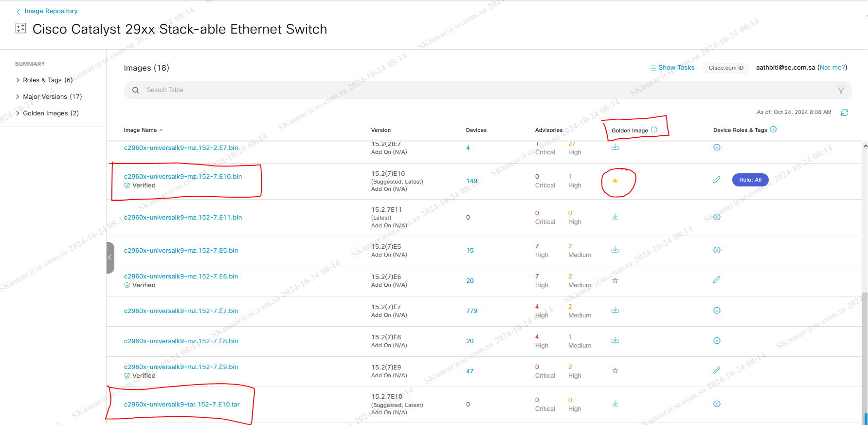Download the 152-2.E7.bin image
The height and width of the screenshot is (425, 868).
point(615,147)
